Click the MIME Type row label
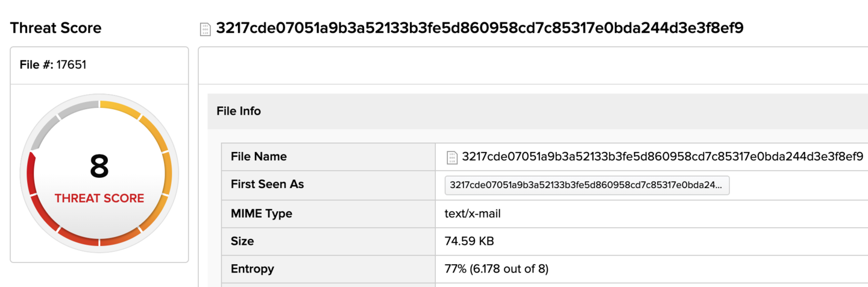This screenshot has width=868, height=287. coord(262,213)
